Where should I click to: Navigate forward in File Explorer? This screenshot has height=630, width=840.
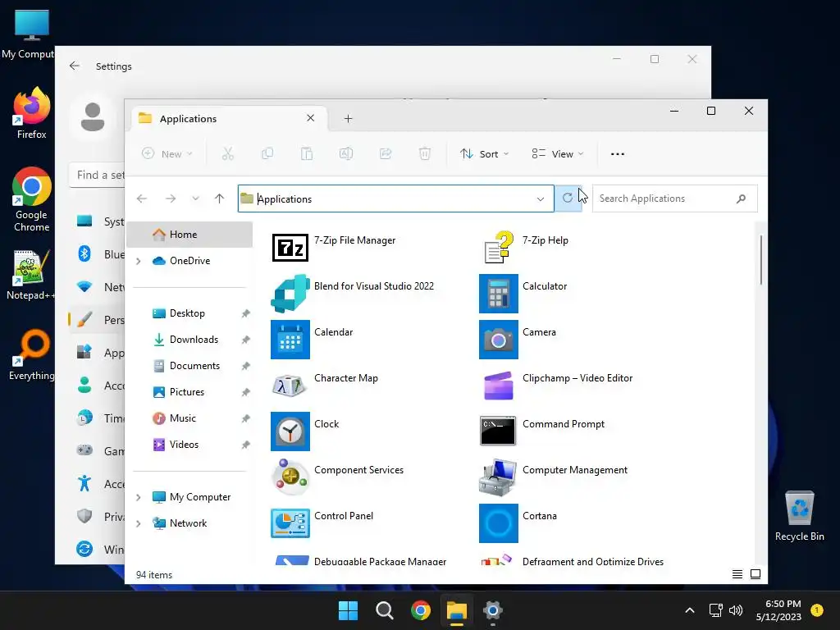click(x=171, y=199)
